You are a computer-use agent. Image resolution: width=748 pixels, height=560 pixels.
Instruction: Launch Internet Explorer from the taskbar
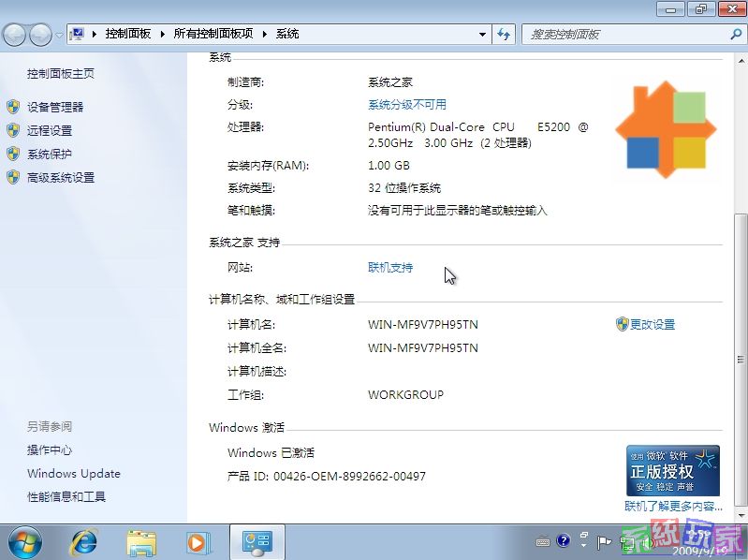[x=84, y=542]
